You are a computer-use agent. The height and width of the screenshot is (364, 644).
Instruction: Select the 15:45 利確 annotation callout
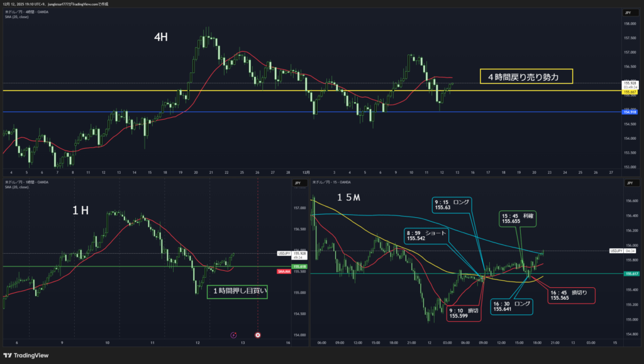pos(519,218)
